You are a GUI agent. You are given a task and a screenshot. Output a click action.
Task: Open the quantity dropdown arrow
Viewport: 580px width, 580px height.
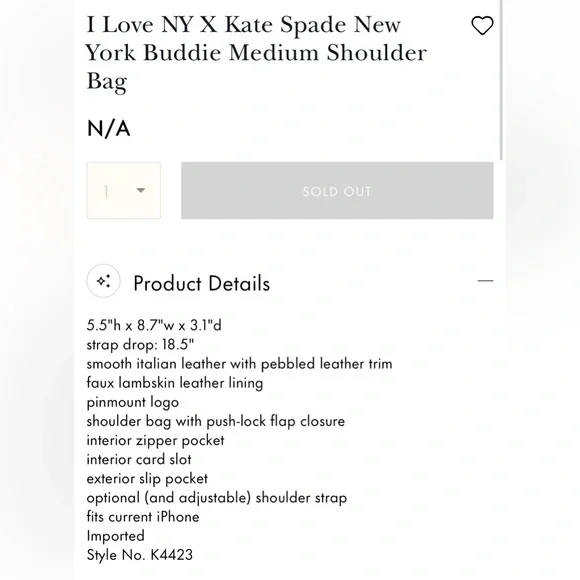140,190
